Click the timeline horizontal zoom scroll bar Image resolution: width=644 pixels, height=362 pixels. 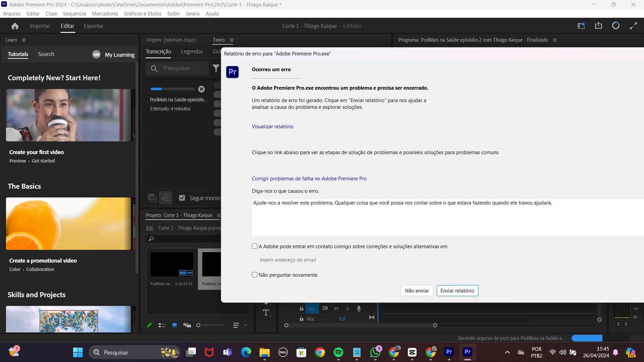click(361, 325)
